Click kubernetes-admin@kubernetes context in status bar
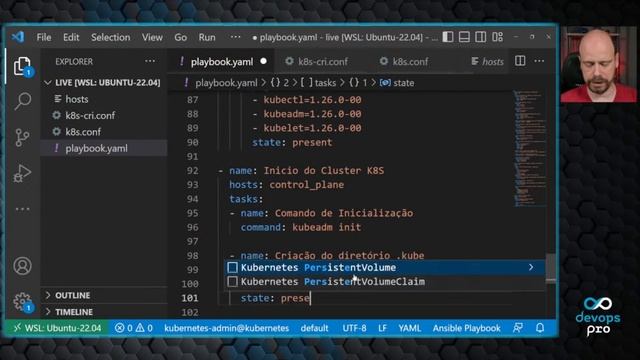This screenshot has width=640, height=360. pos(227,328)
